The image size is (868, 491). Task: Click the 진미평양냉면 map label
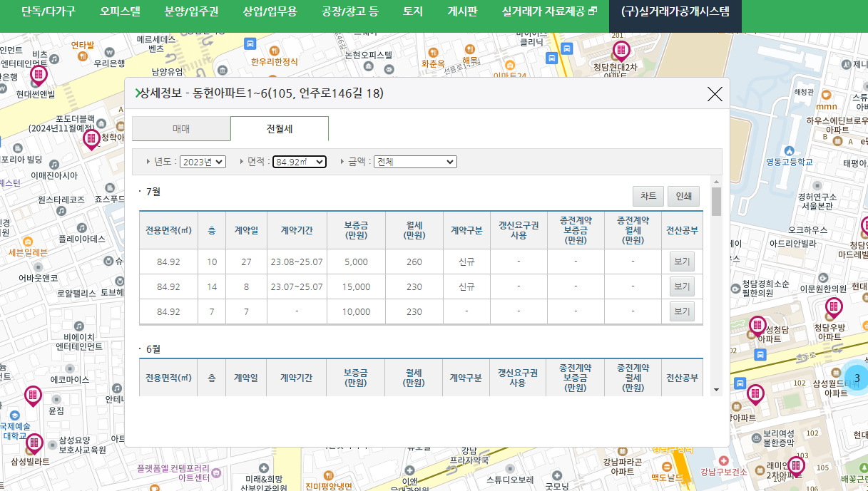[329, 486]
